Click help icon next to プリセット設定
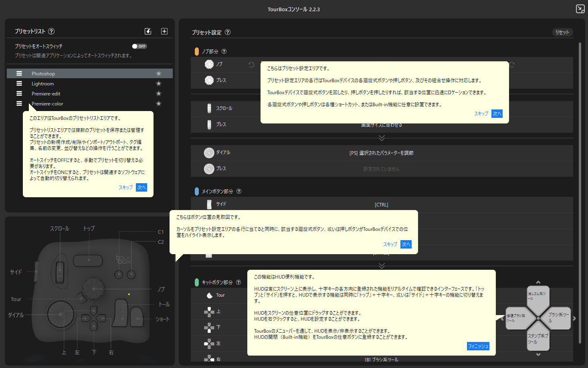Viewport: 588px width, 368px height. tap(228, 32)
